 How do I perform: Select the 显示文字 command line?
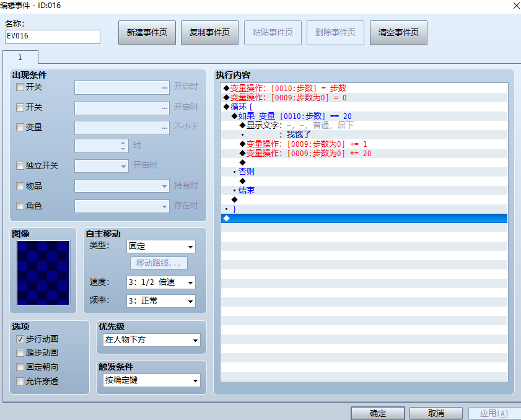click(x=364, y=125)
